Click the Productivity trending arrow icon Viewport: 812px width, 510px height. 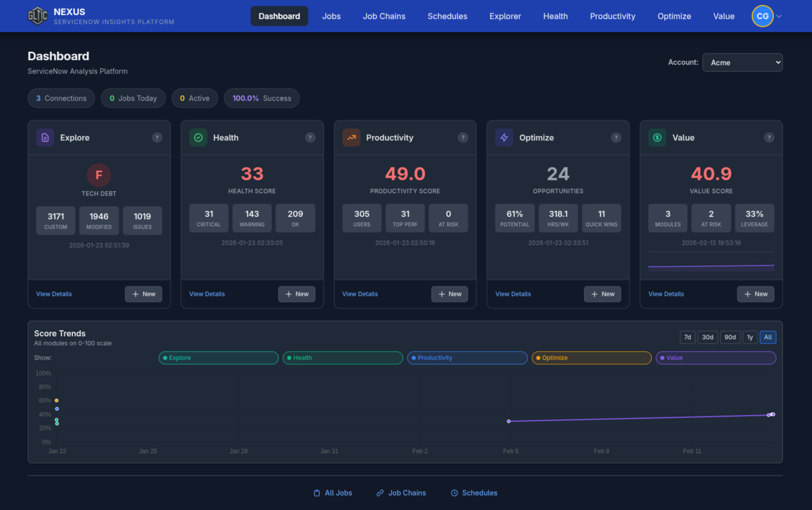351,138
